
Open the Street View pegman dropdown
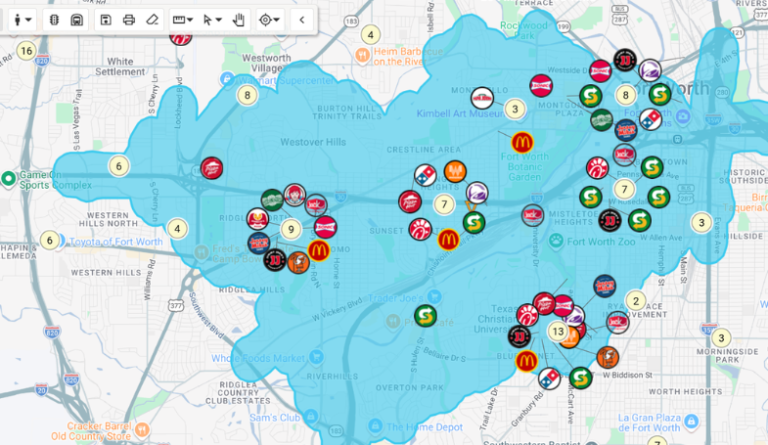click(x=23, y=20)
